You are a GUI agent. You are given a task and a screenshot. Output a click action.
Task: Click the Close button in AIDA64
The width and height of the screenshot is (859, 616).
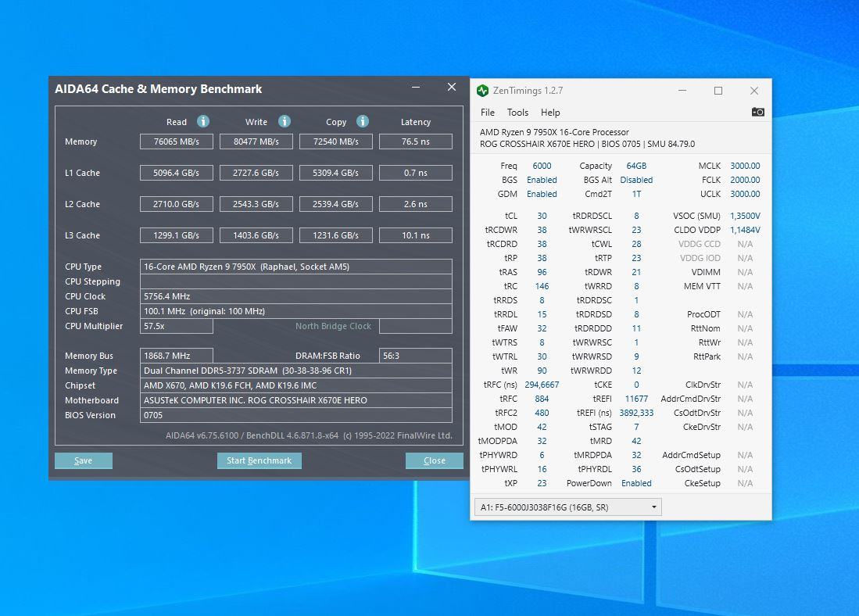(435, 460)
